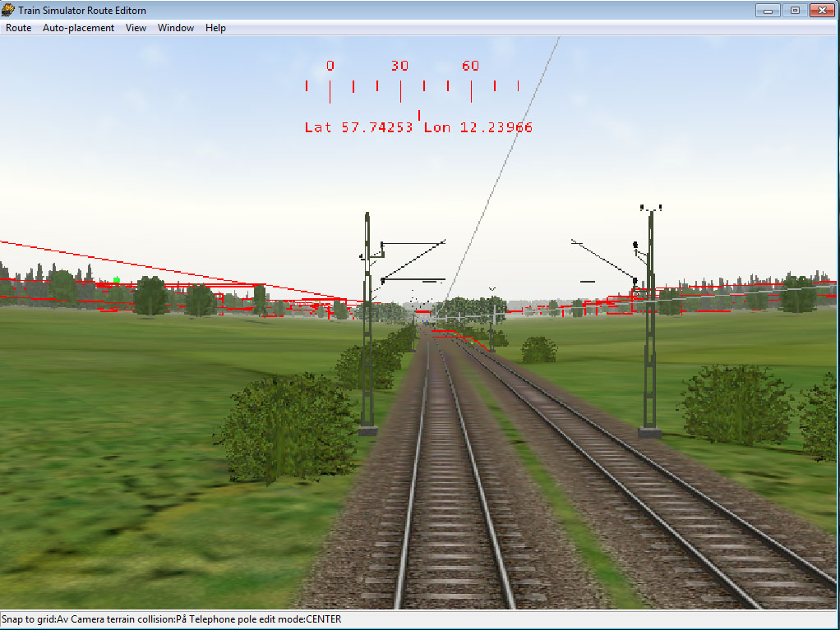
Task: Click the compass heading 30 label
Action: tap(399, 67)
